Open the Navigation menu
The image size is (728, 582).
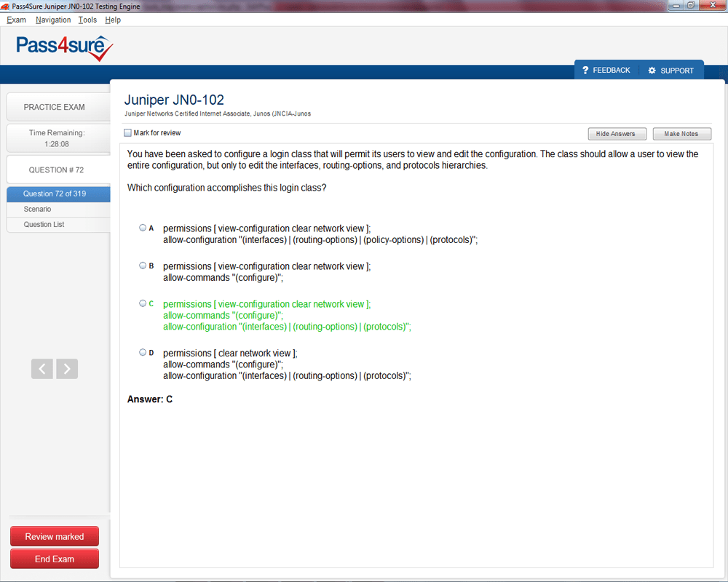[x=53, y=20]
